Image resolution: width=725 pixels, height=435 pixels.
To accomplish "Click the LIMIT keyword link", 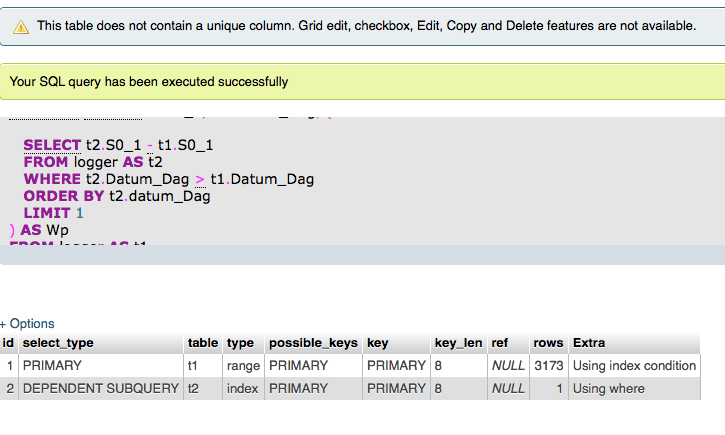I will [x=47, y=213].
